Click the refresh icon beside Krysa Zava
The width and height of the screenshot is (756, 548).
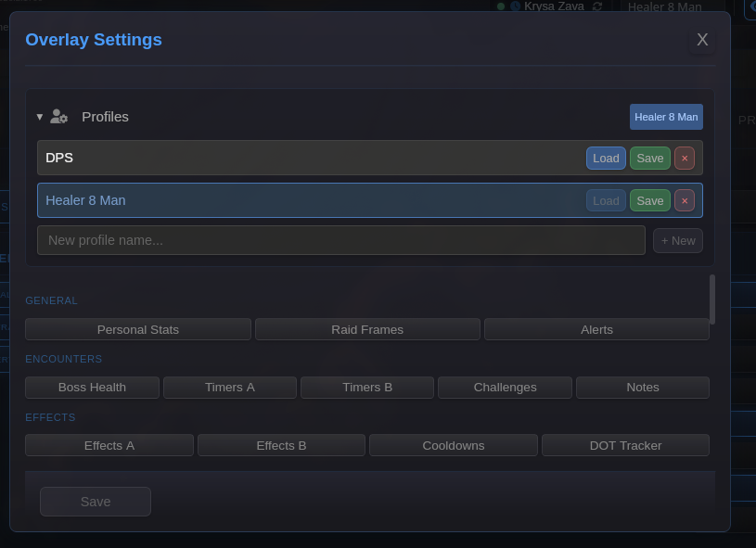597,6
